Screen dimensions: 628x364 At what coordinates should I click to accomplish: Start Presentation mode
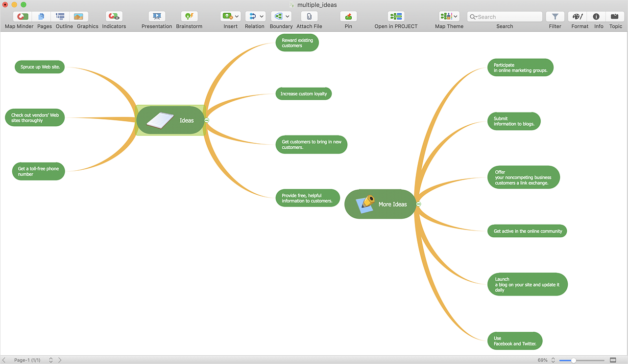pos(157,17)
